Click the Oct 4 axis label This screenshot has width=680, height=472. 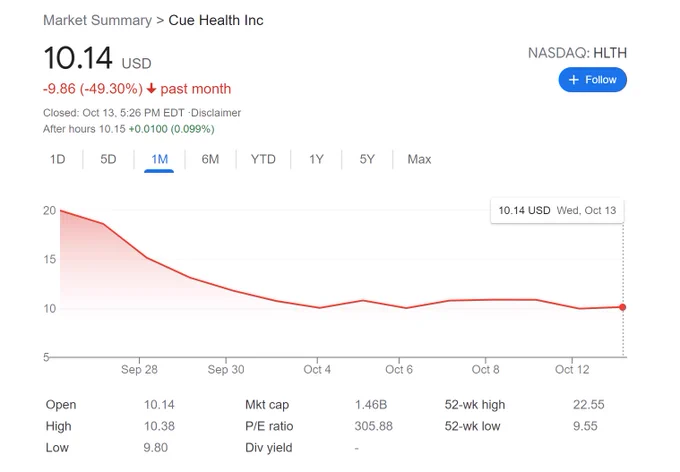(x=317, y=370)
